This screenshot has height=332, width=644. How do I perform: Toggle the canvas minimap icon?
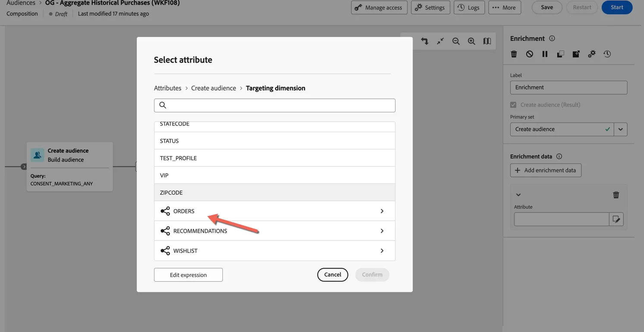click(x=487, y=41)
